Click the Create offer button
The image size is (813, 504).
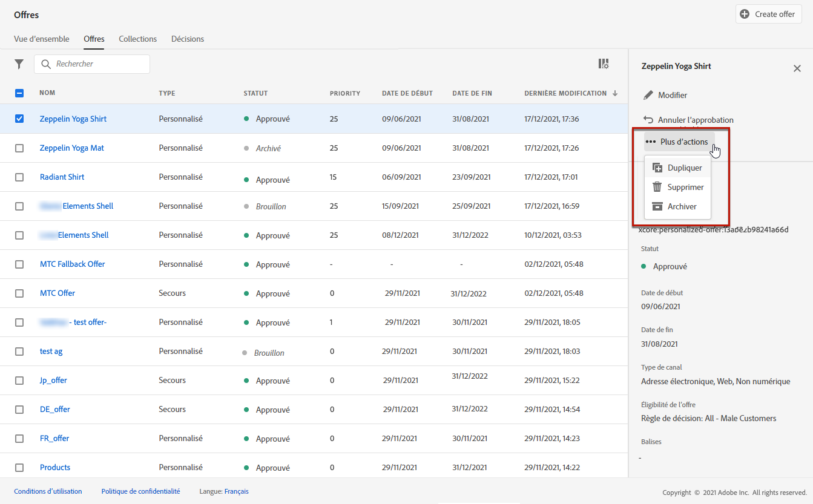[768, 14]
